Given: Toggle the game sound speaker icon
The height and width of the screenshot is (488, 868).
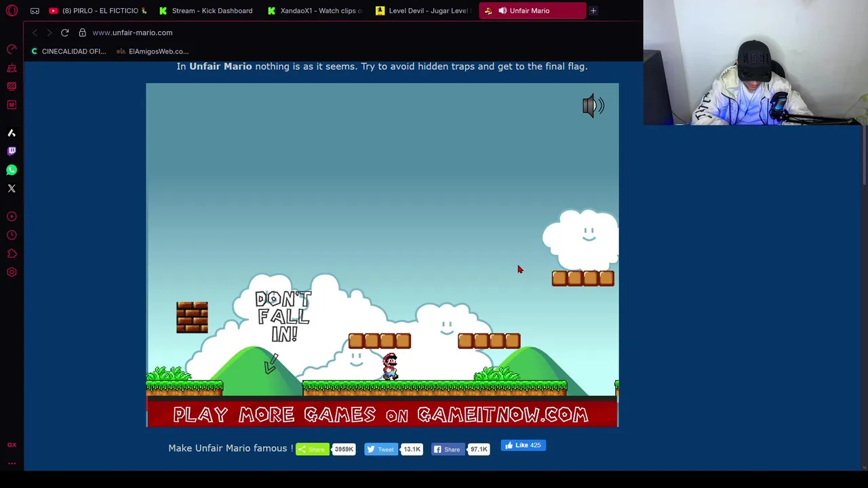Looking at the screenshot, I should [x=593, y=106].
